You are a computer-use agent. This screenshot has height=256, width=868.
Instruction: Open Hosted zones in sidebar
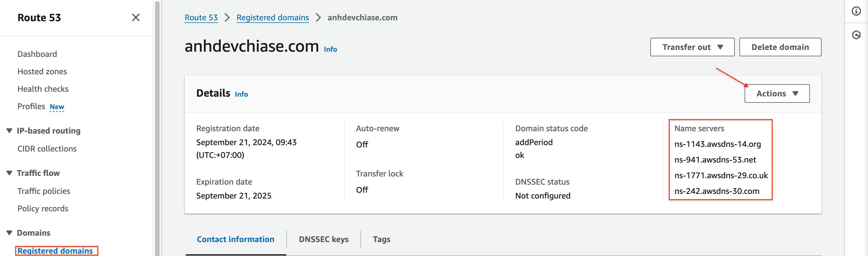(x=42, y=71)
